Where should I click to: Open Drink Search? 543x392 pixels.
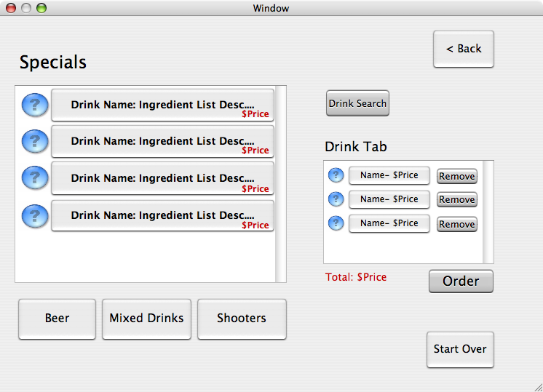pyautogui.click(x=357, y=103)
